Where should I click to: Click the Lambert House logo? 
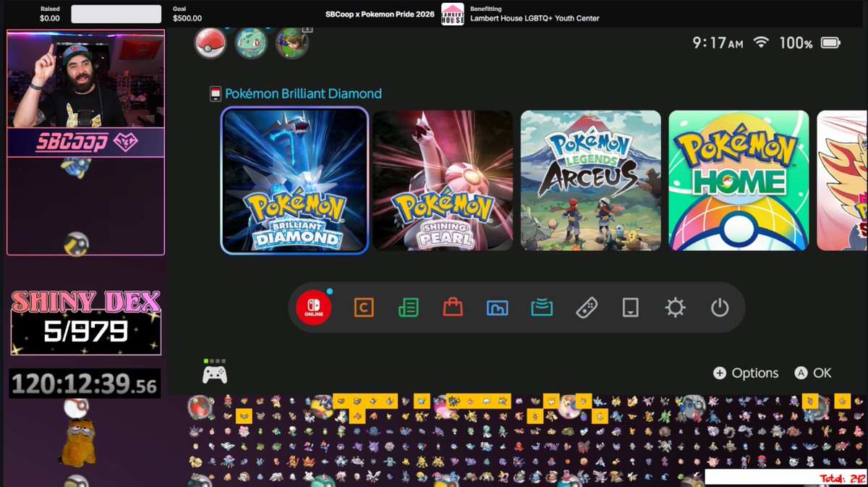[452, 14]
